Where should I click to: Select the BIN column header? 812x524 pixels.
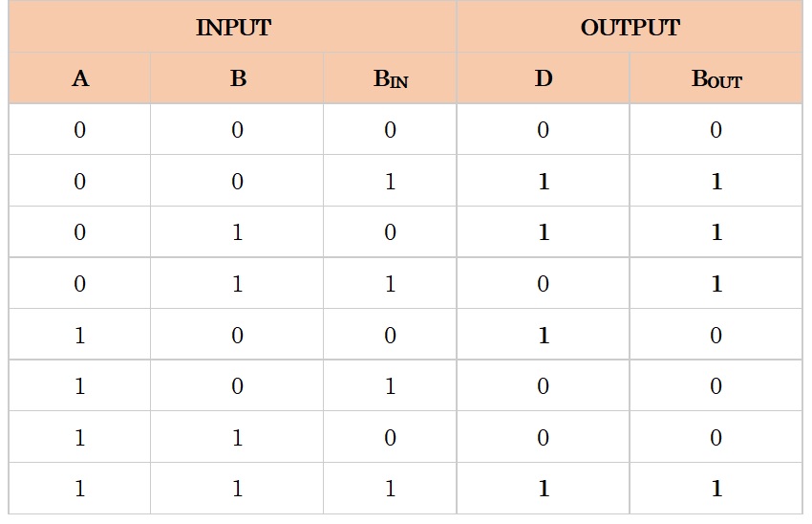coord(391,78)
